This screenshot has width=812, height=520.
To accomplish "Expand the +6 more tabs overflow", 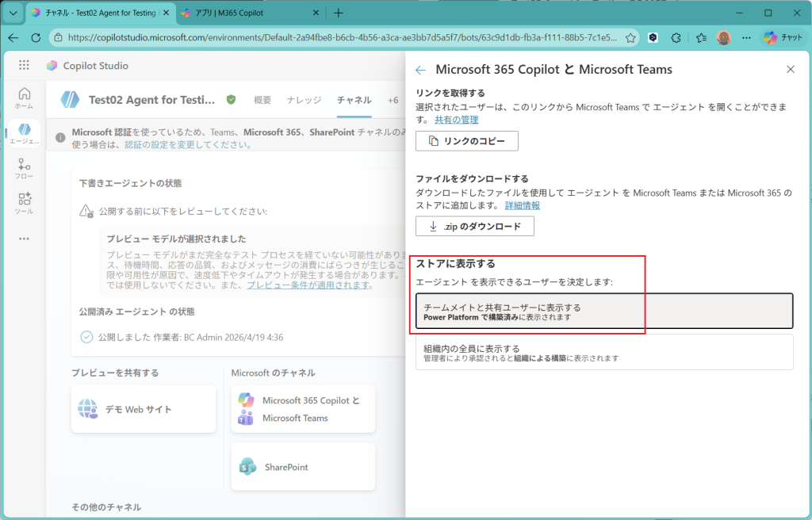I will [393, 100].
